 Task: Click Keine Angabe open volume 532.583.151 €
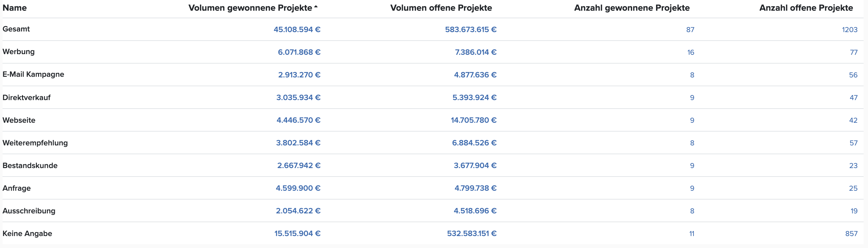[472, 234]
